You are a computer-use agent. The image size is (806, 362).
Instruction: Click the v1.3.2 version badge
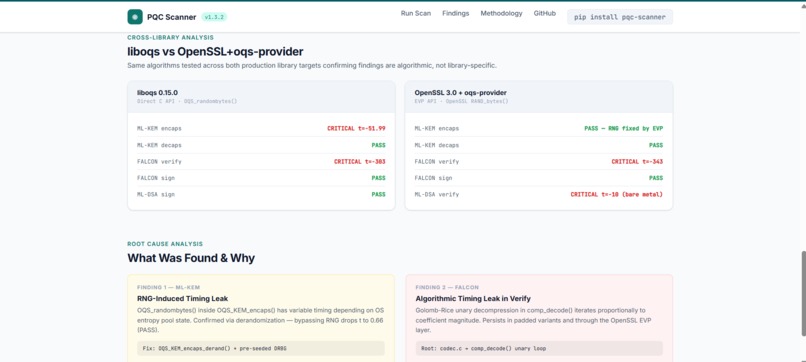(x=214, y=17)
